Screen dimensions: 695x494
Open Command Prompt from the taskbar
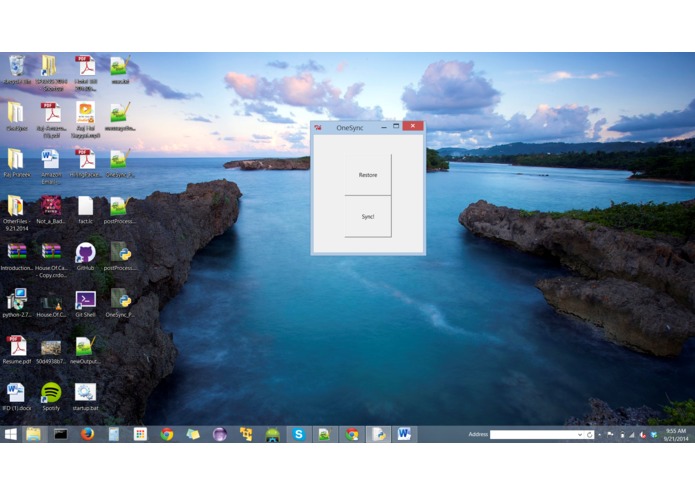pyautogui.click(x=61, y=434)
